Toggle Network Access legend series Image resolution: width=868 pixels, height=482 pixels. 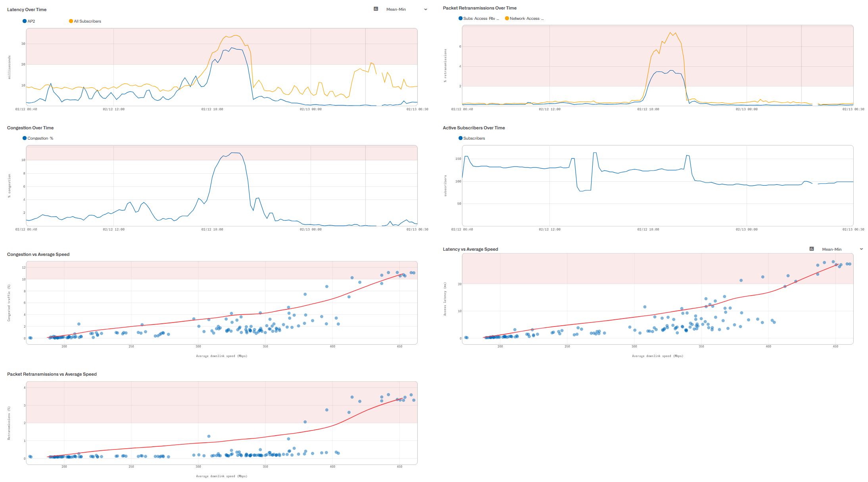[x=526, y=19]
